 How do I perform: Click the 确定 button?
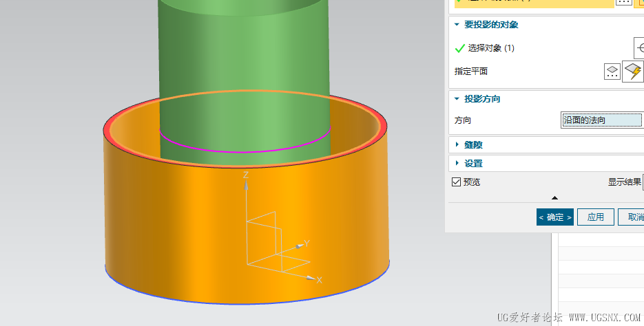555,217
